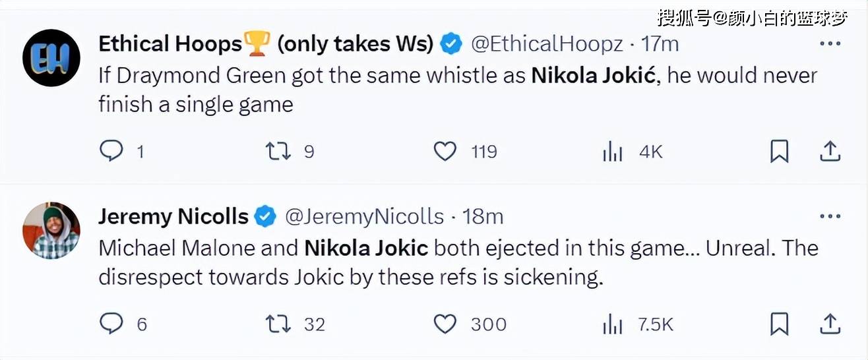The image size is (868, 360).
Task: Share the Ethical Hoops tweet
Action: 830,152
